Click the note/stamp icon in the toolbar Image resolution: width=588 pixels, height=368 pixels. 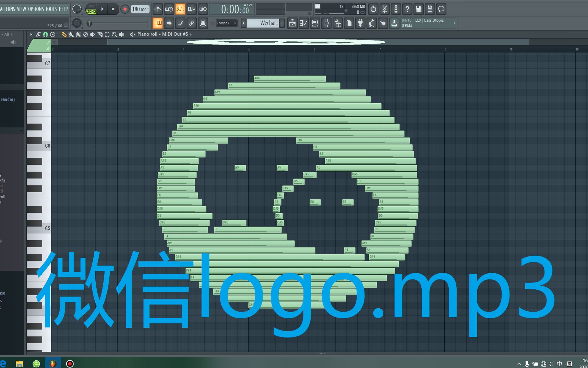pyautogui.click(x=203, y=23)
